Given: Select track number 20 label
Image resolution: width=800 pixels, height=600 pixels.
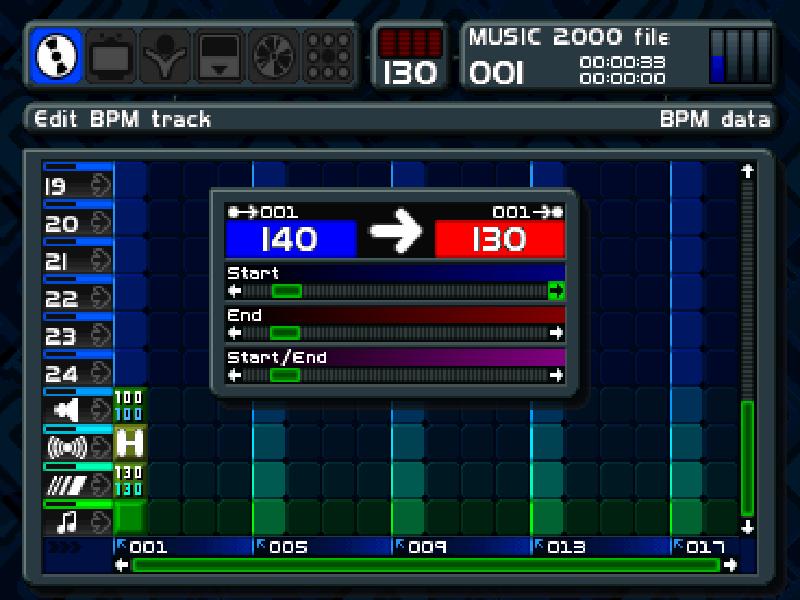Looking at the screenshot, I should (x=61, y=224).
